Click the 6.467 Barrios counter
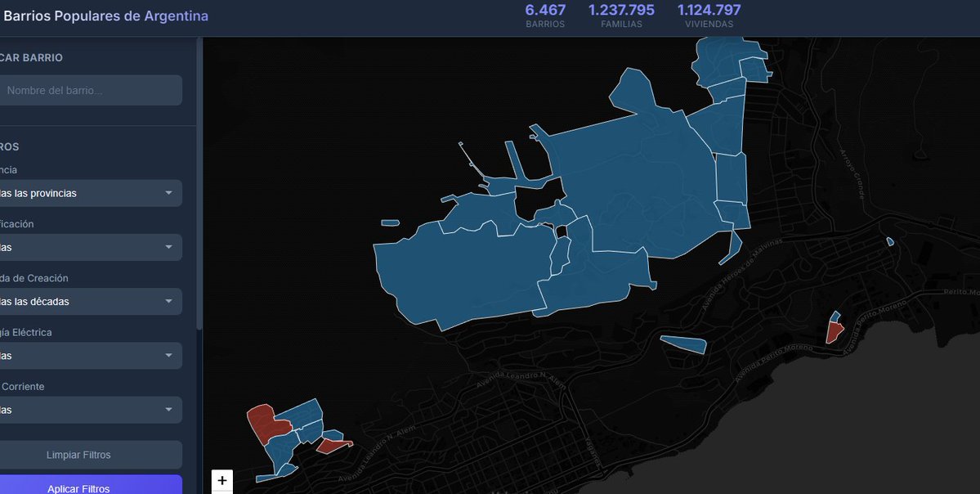Viewport: 980px width, 494px height. pyautogui.click(x=545, y=16)
